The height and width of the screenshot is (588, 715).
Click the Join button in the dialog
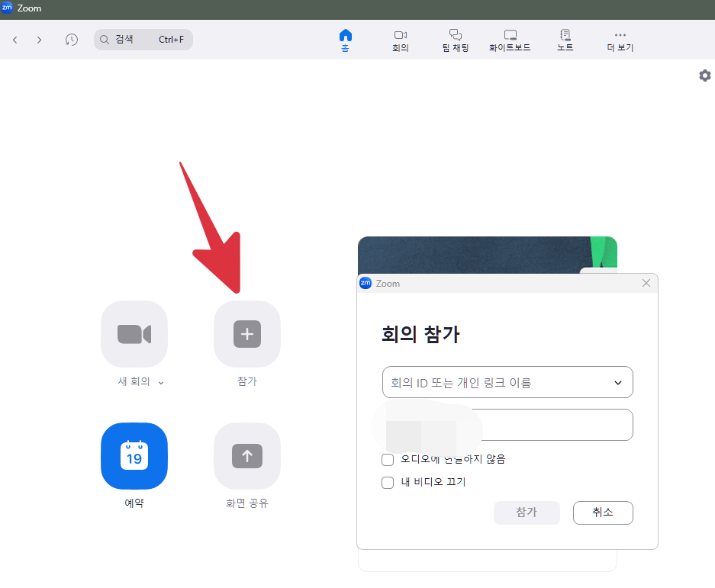(527, 512)
